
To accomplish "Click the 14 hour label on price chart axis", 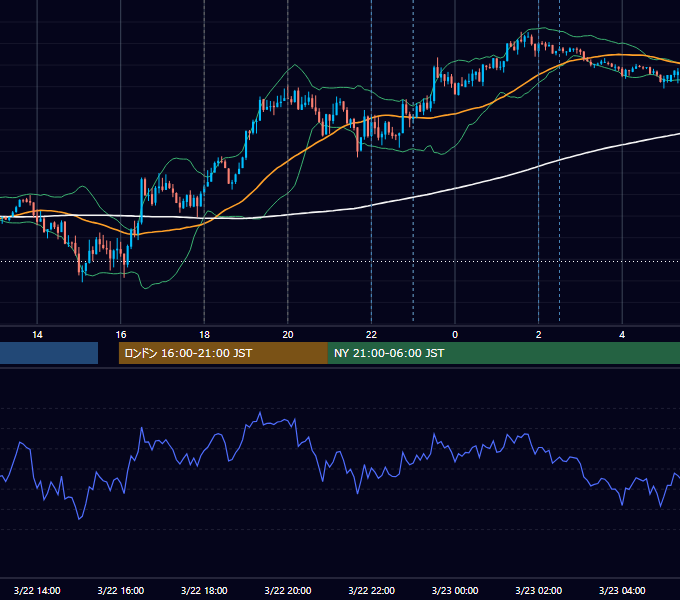I will pos(37,335).
